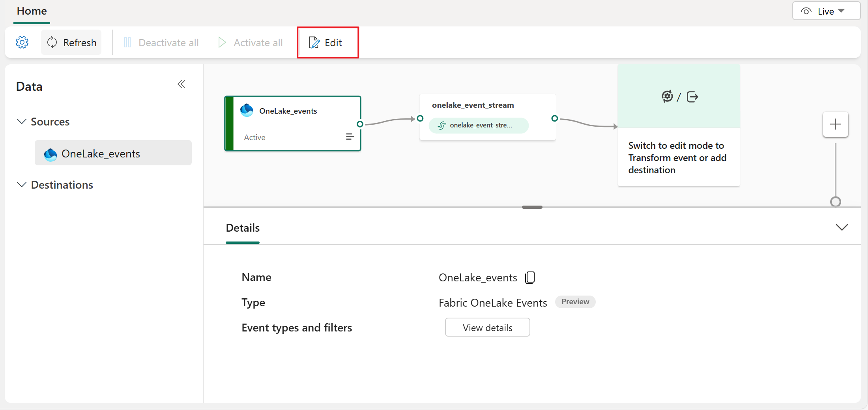868x410 pixels.
Task: Click the View details button
Action: coord(487,328)
